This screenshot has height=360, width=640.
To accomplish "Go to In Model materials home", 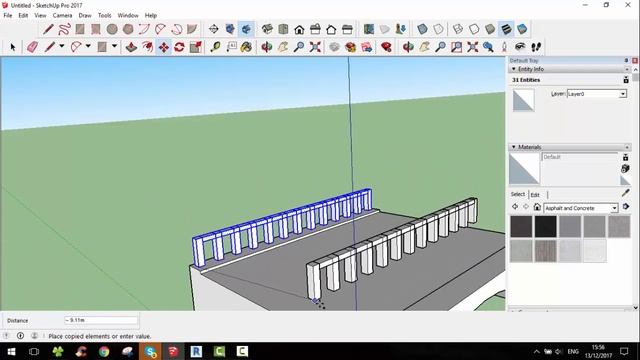I will click(537, 207).
